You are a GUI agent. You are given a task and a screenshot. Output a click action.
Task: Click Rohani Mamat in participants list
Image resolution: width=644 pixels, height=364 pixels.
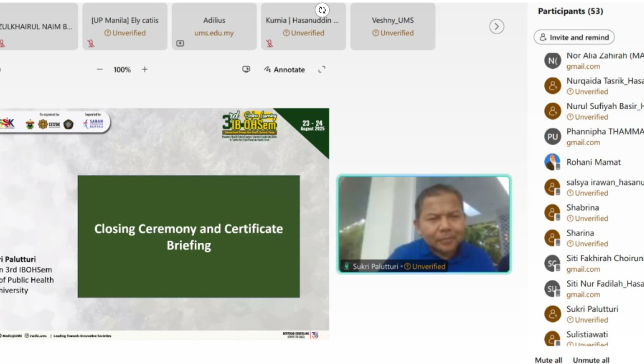[593, 162]
